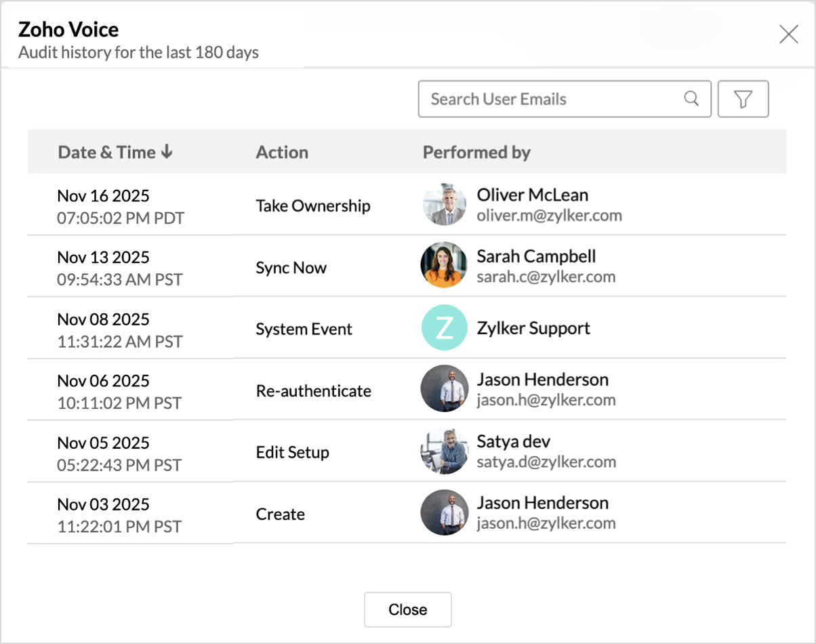Click the Action column header
Viewport: 816px width, 644px height.
(x=282, y=152)
